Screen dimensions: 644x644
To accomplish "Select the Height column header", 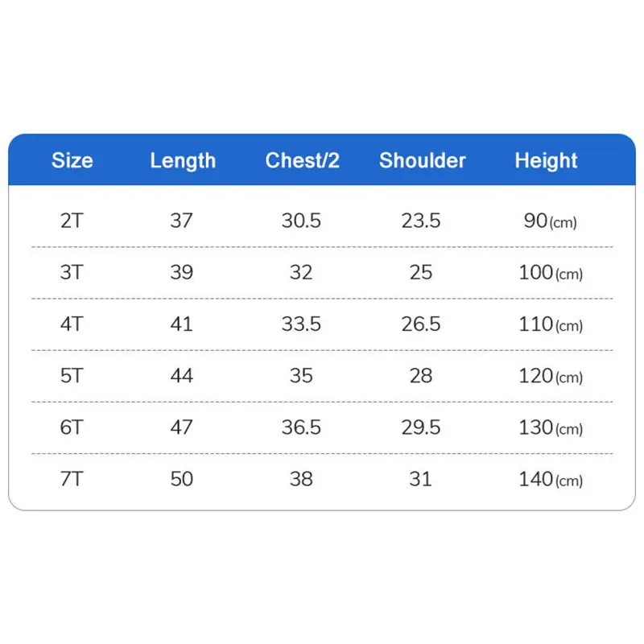I will (x=546, y=160).
